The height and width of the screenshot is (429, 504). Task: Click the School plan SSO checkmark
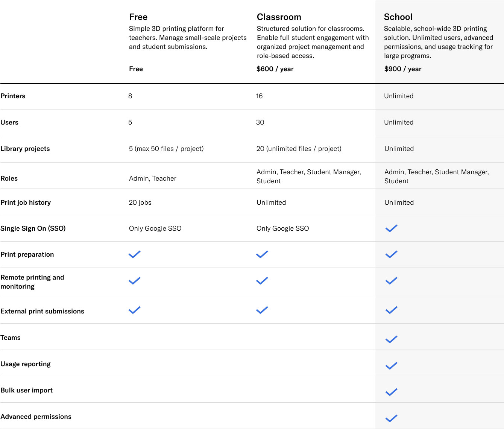[391, 228]
